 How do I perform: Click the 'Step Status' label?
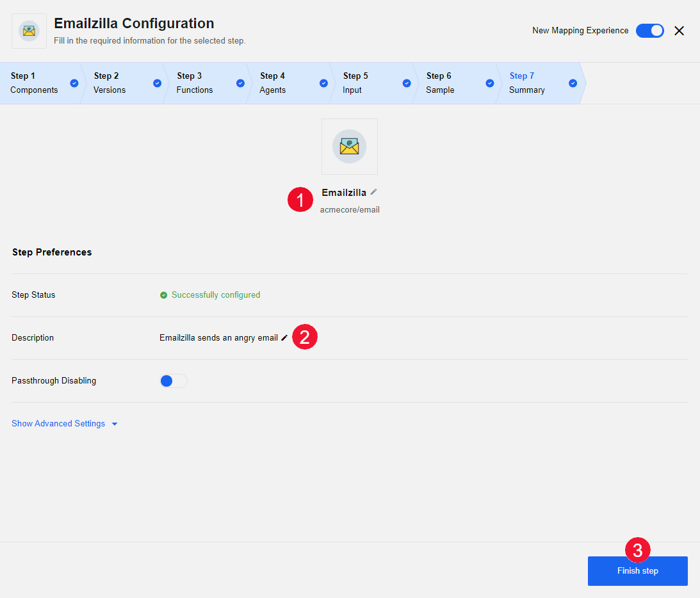click(x=33, y=295)
